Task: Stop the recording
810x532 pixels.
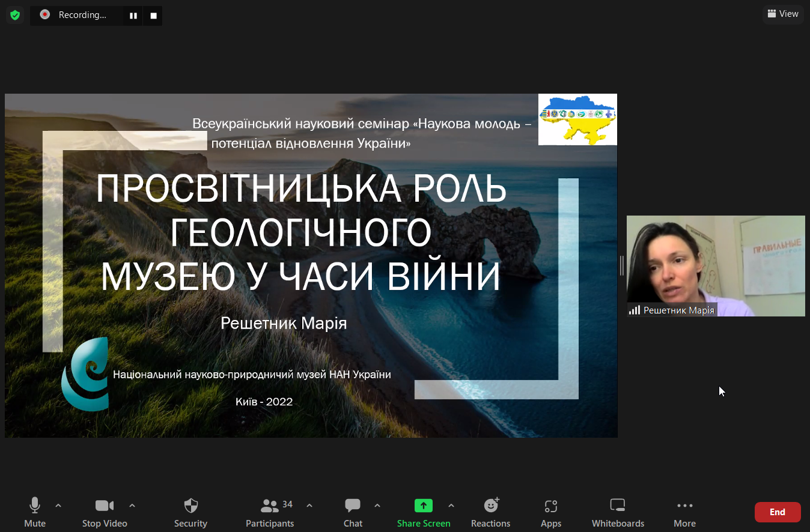Action: tap(153, 16)
